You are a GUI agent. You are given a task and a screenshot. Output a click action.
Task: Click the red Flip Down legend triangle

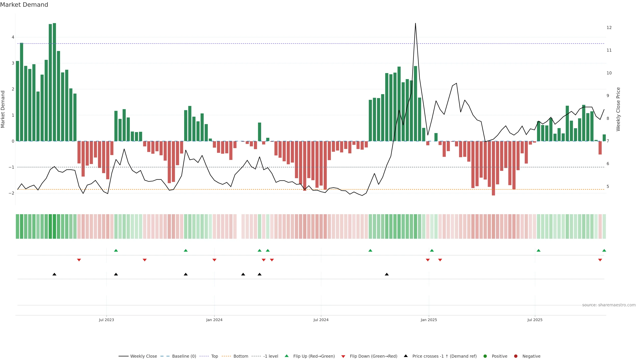[x=343, y=356]
